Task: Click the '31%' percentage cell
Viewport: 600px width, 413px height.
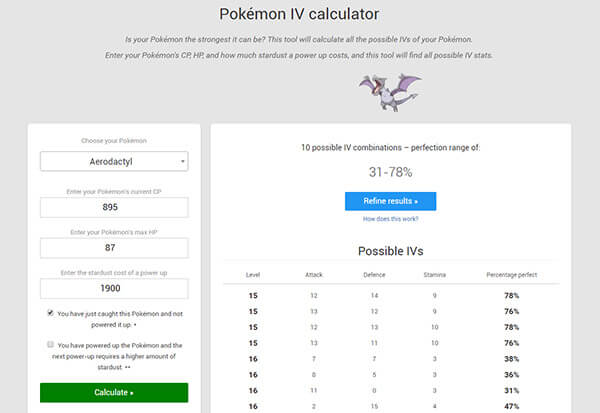Action: pyautogui.click(x=512, y=390)
